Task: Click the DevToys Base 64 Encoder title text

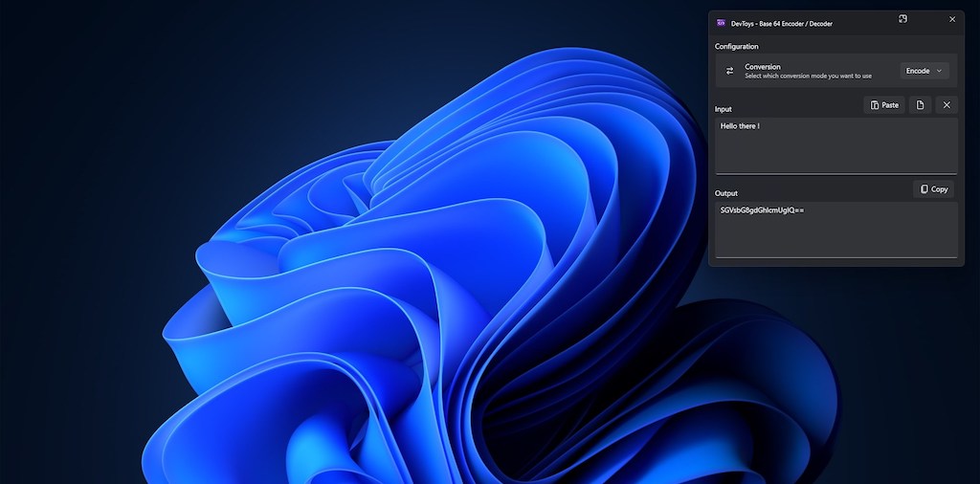Action: coord(781,23)
